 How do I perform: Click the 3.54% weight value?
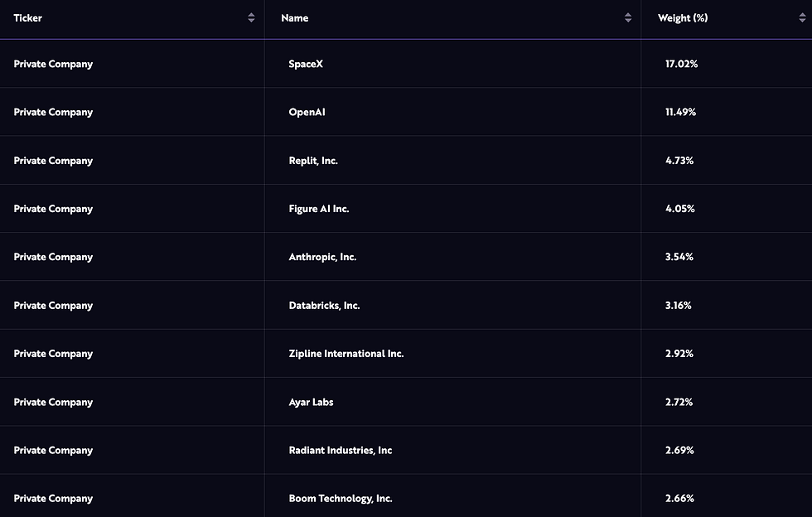click(679, 257)
